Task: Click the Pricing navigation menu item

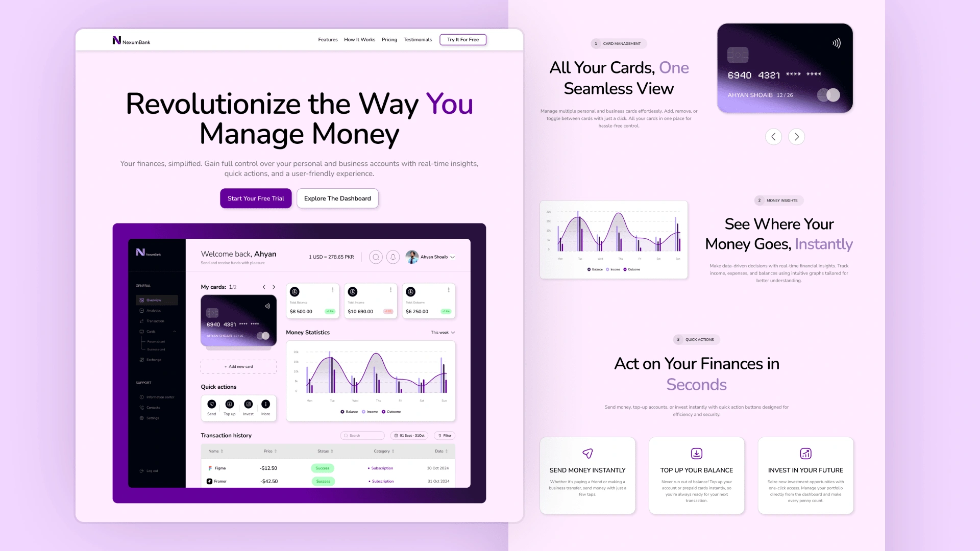Action: tap(389, 39)
